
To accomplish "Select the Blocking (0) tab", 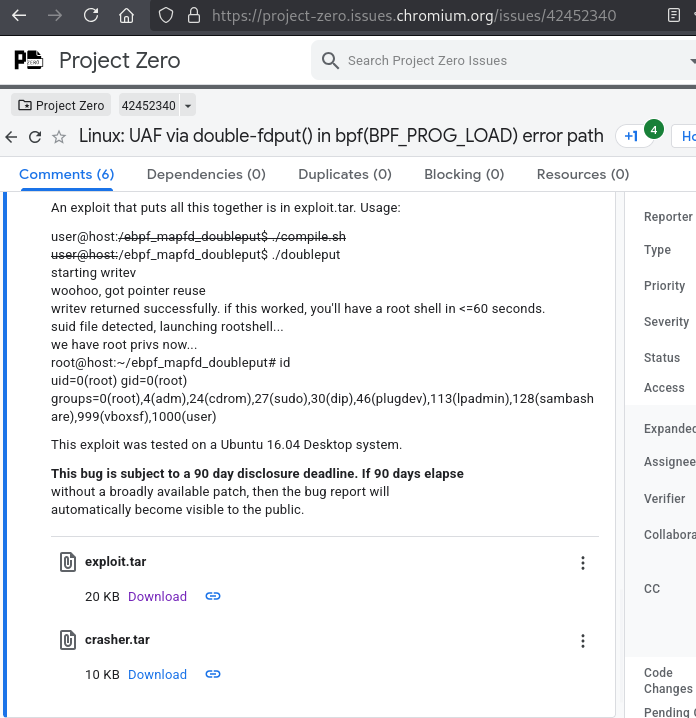I will click(x=464, y=174).
